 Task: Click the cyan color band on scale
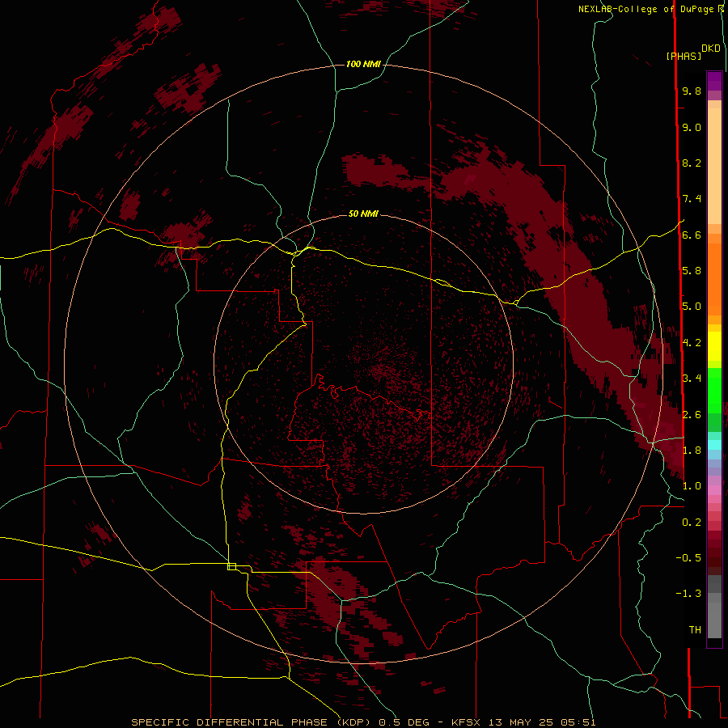tap(714, 445)
